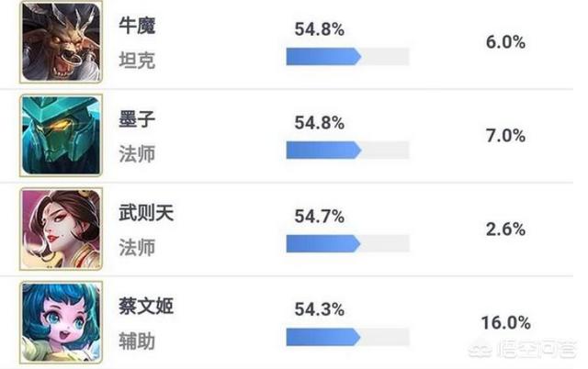This screenshot has height=369, width=588.
Task: Click the 悟空问答 watermark logo
Action: [535, 351]
